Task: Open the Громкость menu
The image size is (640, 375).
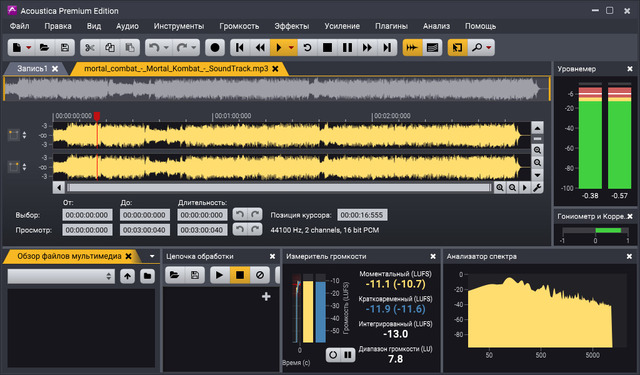Action: pos(239,26)
